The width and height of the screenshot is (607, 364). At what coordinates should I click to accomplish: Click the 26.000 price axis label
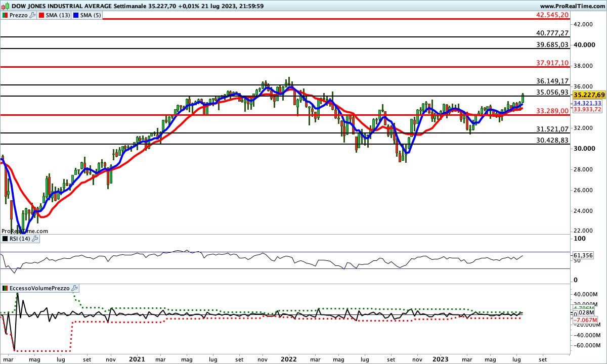tap(583, 190)
